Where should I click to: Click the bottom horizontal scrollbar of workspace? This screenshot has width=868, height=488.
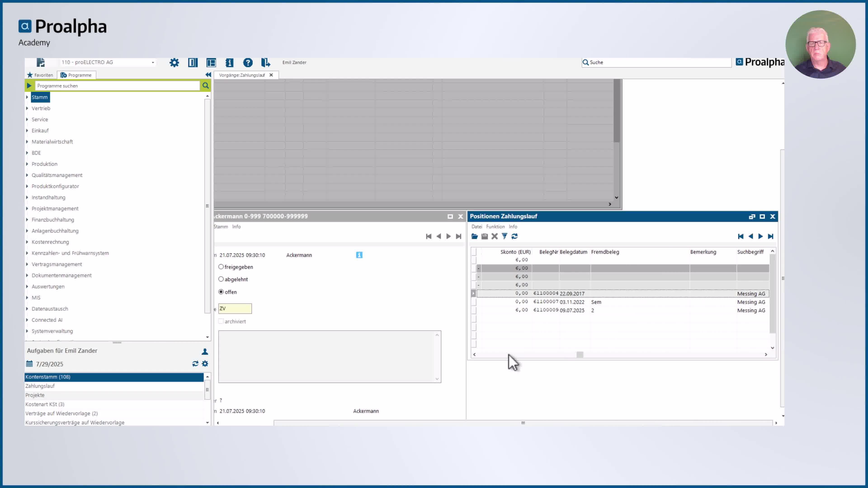click(523, 423)
